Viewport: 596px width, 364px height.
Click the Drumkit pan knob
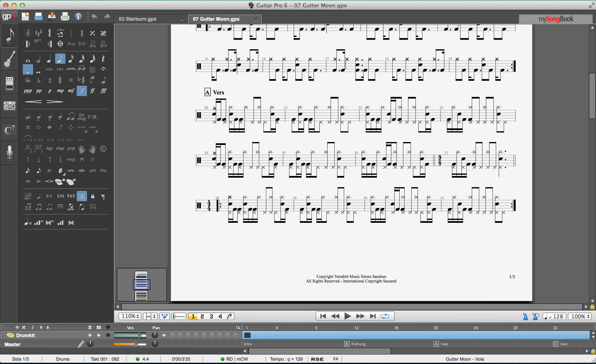[154, 335]
